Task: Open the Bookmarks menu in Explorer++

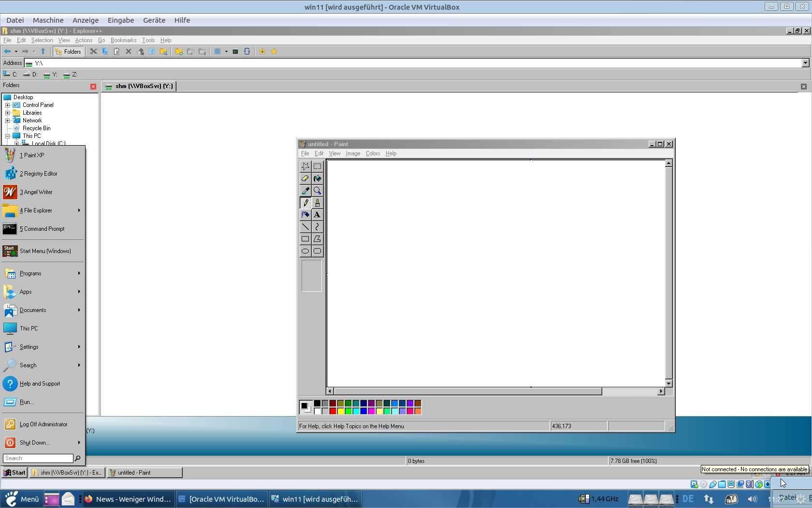Action: tap(123, 40)
